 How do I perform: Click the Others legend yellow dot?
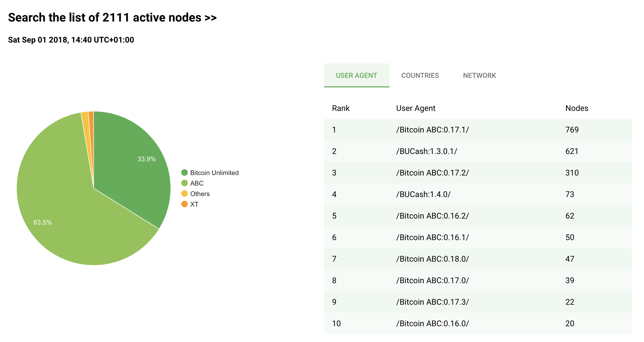pyautogui.click(x=185, y=194)
